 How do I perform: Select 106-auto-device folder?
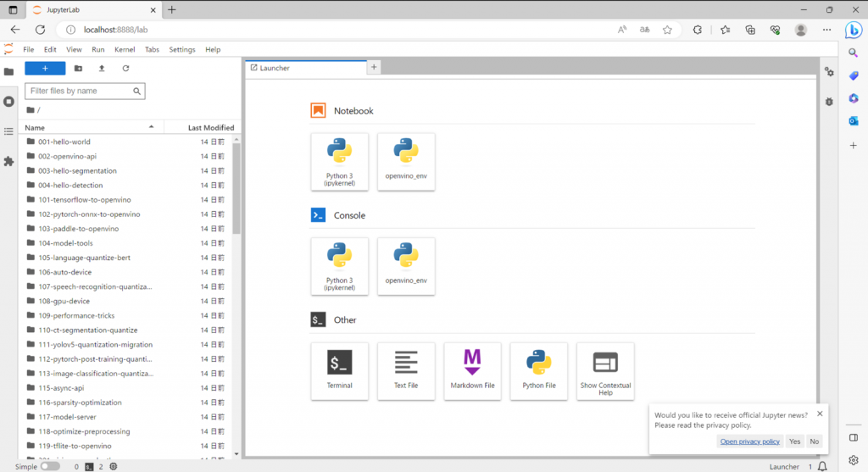click(127, 272)
